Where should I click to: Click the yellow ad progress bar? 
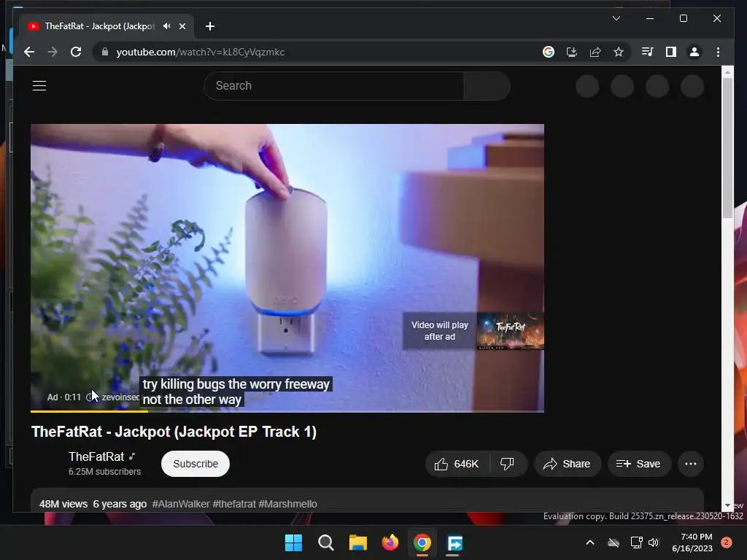89,411
